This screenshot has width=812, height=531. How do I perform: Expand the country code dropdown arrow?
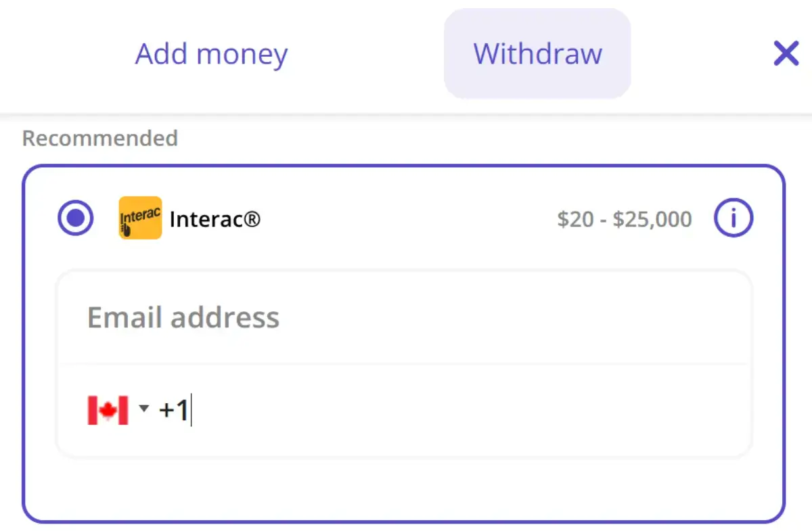(x=143, y=409)
